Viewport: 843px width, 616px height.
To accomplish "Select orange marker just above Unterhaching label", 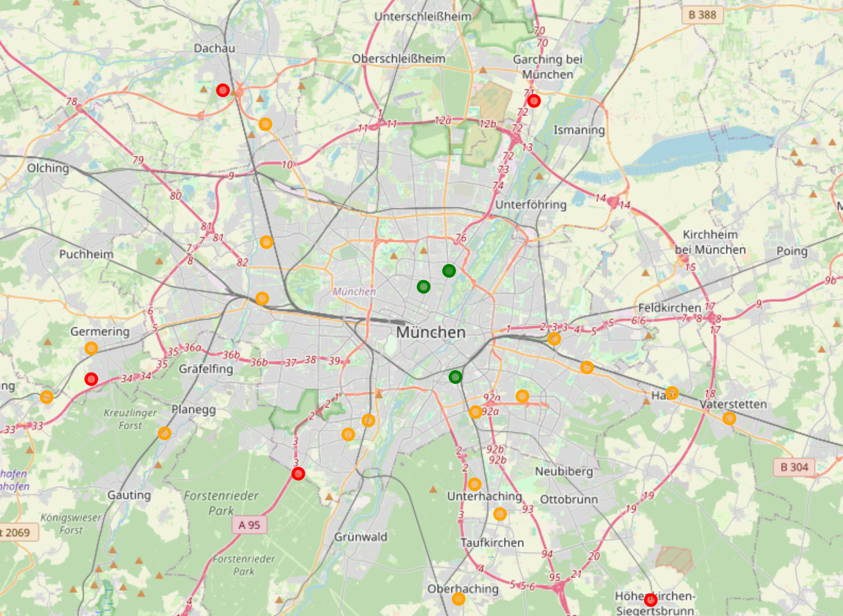I will [x=475, y=484].
